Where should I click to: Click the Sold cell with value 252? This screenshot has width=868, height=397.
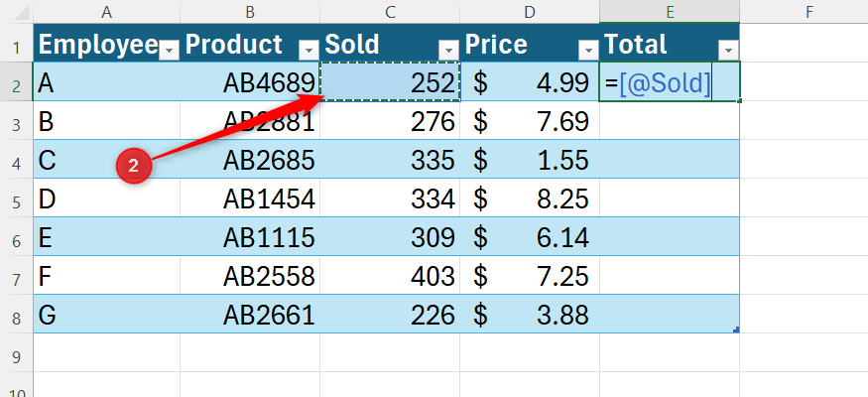click(x=390, y=82)
